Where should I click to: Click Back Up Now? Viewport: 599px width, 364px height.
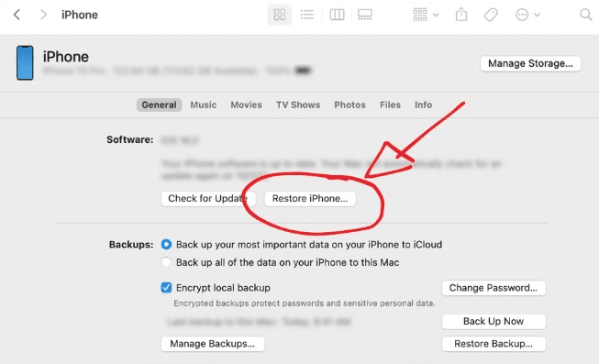[494, 322]
